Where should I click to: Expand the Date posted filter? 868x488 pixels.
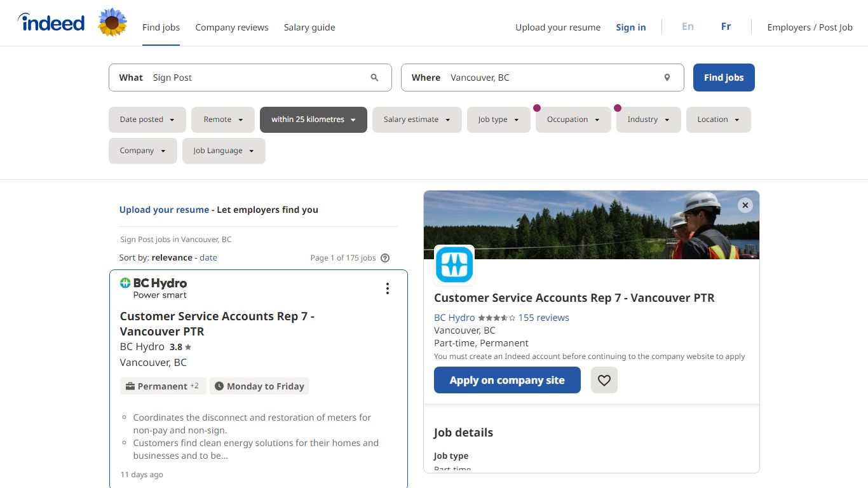coord(147,119)
